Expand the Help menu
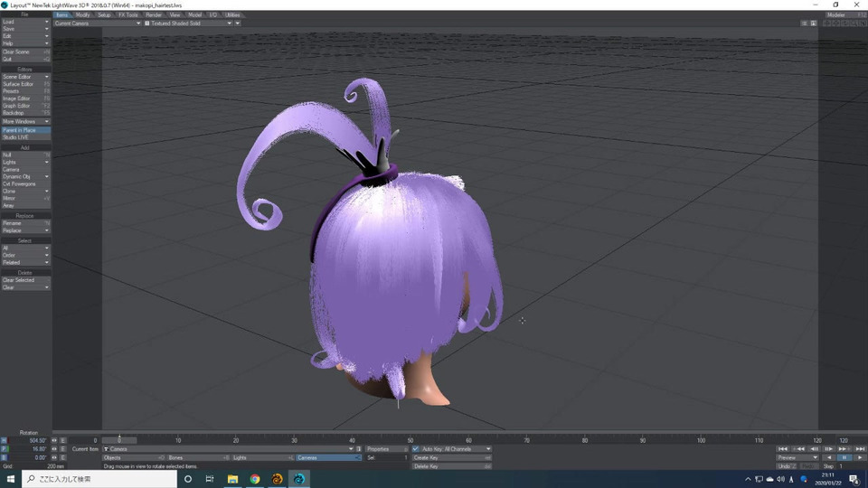The image size is (868, 488). pyautogui.click(x=25, y=43)
